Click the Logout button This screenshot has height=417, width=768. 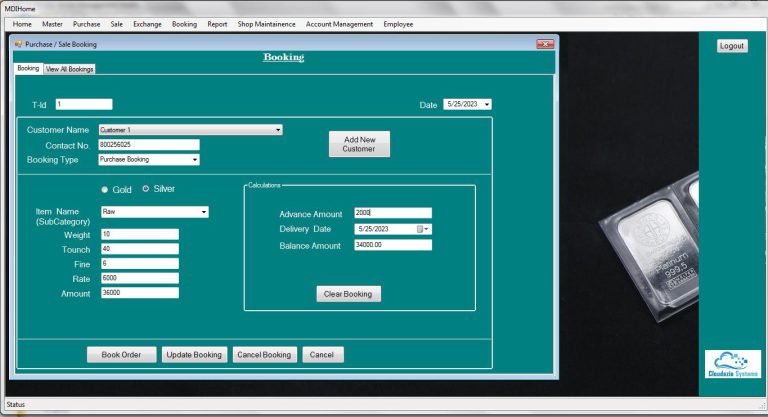(732, 46)
